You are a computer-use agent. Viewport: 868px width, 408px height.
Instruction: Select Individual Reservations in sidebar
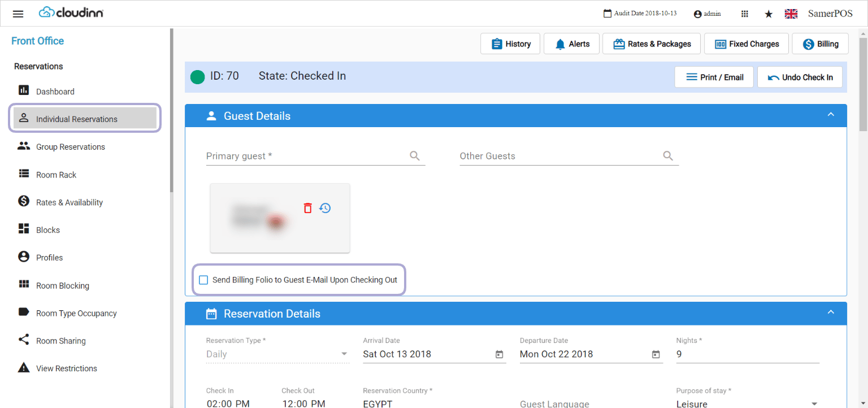85,119
